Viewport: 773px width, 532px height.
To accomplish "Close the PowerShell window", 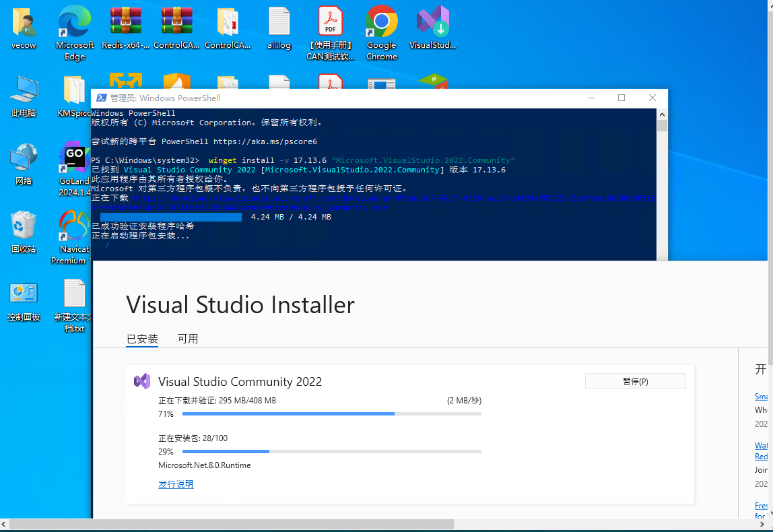I will click(x=652, y=98).
